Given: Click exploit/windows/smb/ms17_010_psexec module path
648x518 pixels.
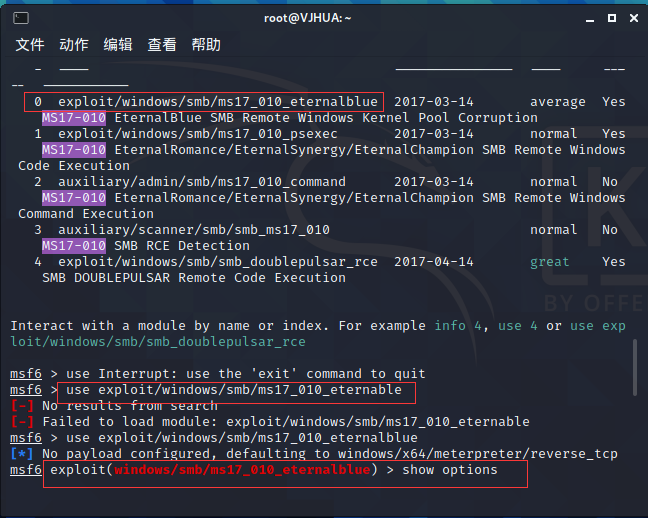Looking at the screenshot, I should (x=198, y=134).
